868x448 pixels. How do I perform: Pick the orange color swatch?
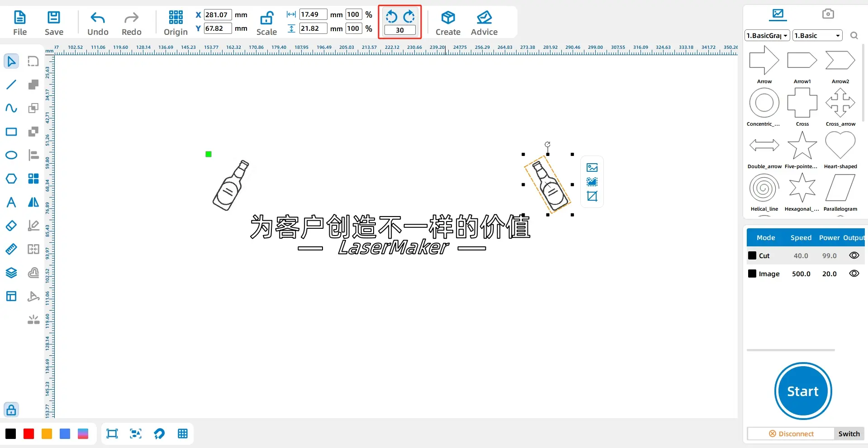click(x=47, y=434)
